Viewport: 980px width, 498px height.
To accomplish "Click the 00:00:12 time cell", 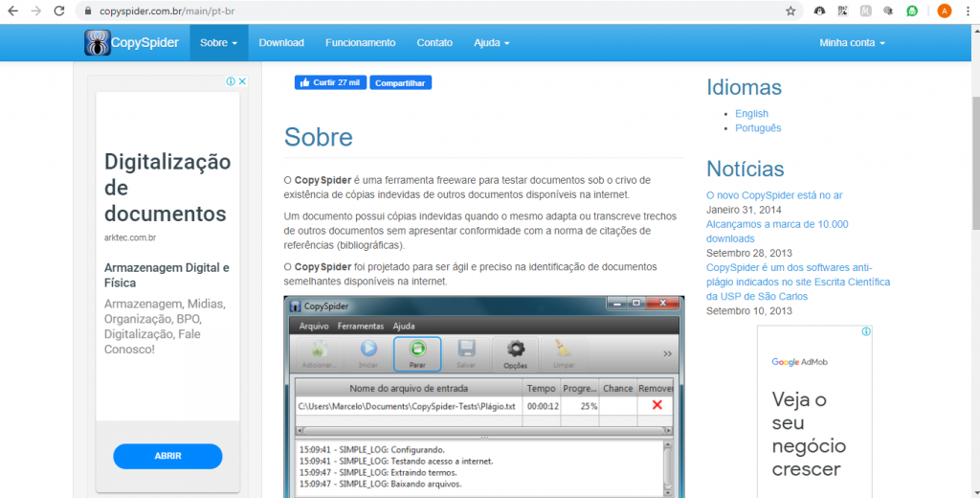I will click(x=542, y=406).
